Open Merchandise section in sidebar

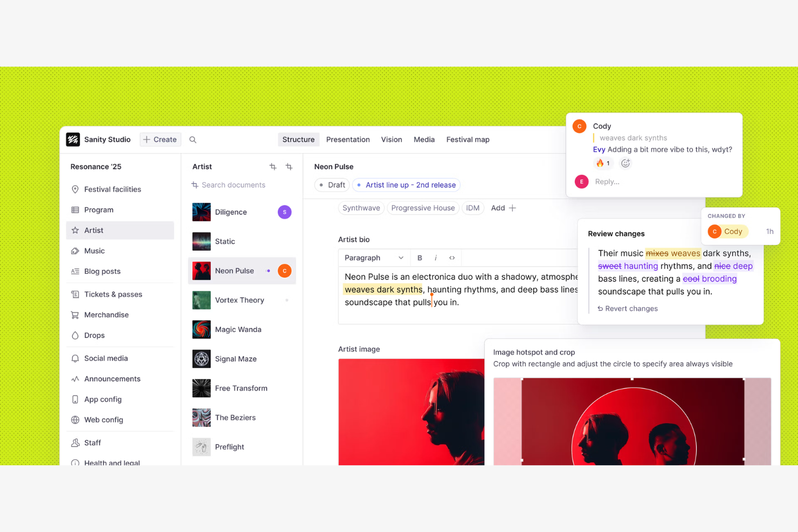[x=106, y=315]
